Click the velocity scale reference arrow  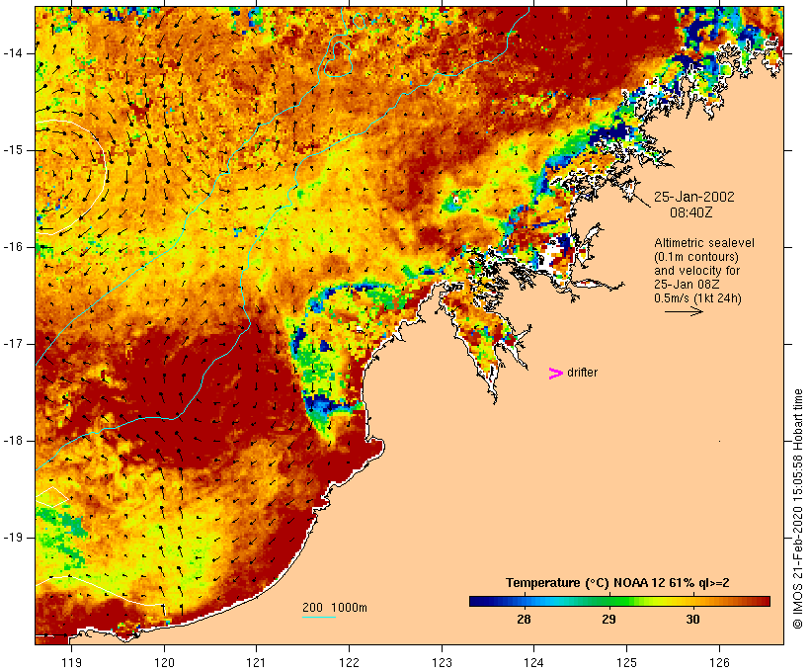click(684, 311)
